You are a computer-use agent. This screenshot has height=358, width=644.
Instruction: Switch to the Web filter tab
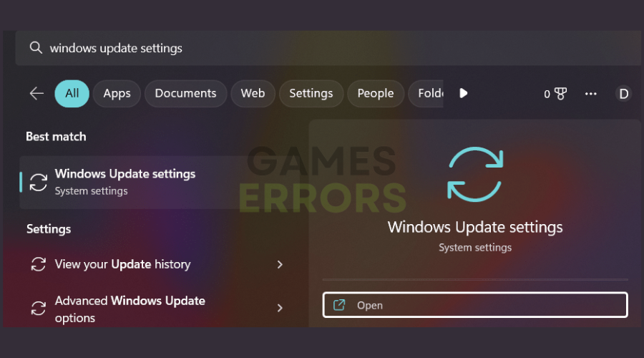[x=253, y=93]
